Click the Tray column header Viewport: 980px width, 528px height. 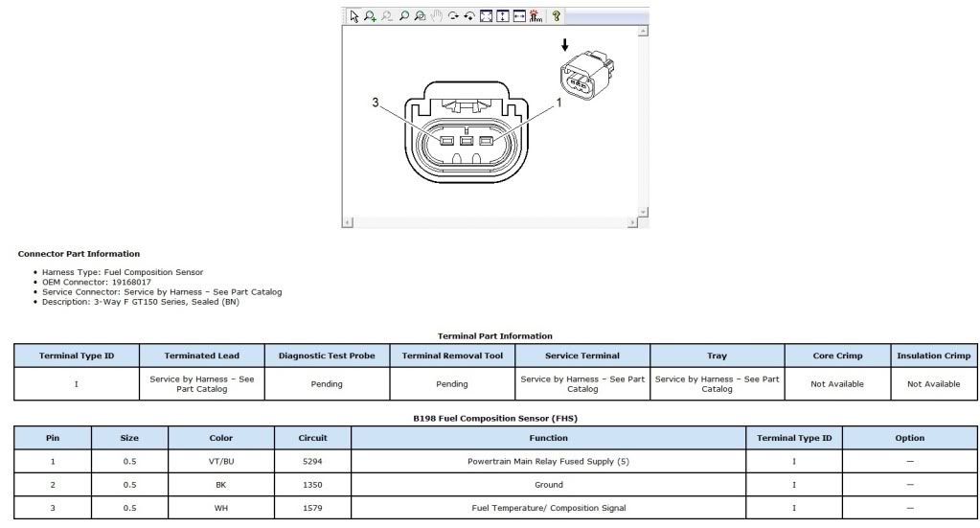coord(717,356)
